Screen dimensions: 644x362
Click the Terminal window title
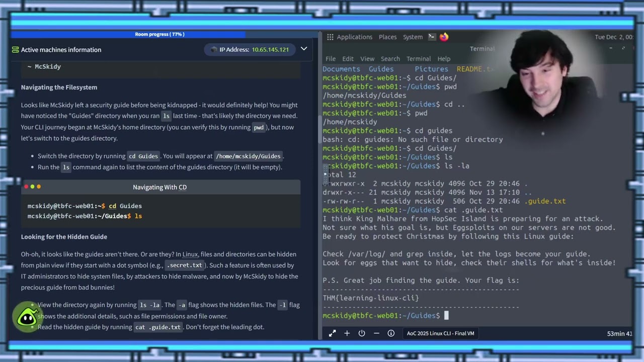482,49
